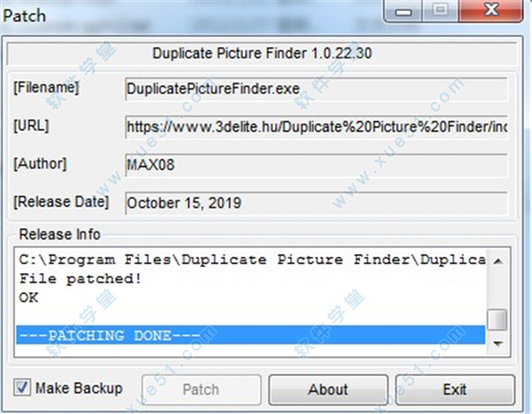
Task: Click the Make Backup label text
Action: [79, 388]
